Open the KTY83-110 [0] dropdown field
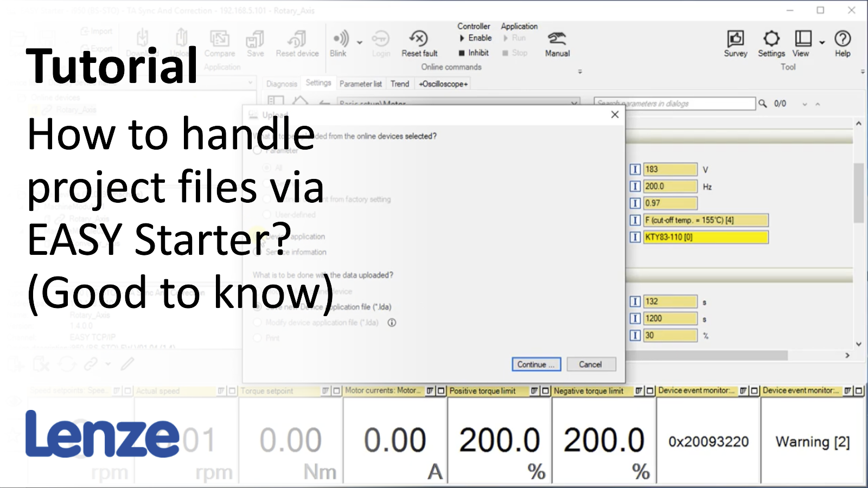The height and width of the screenshot is (488, 868). point(705,237)
